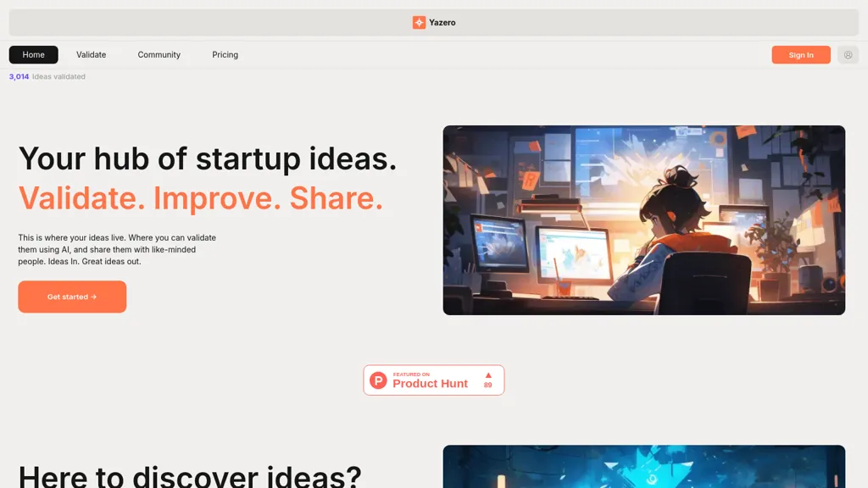This screenshot has width=868, height=488.
Task: Click the Yazero brand name text
Action: [x=442, y=23]
